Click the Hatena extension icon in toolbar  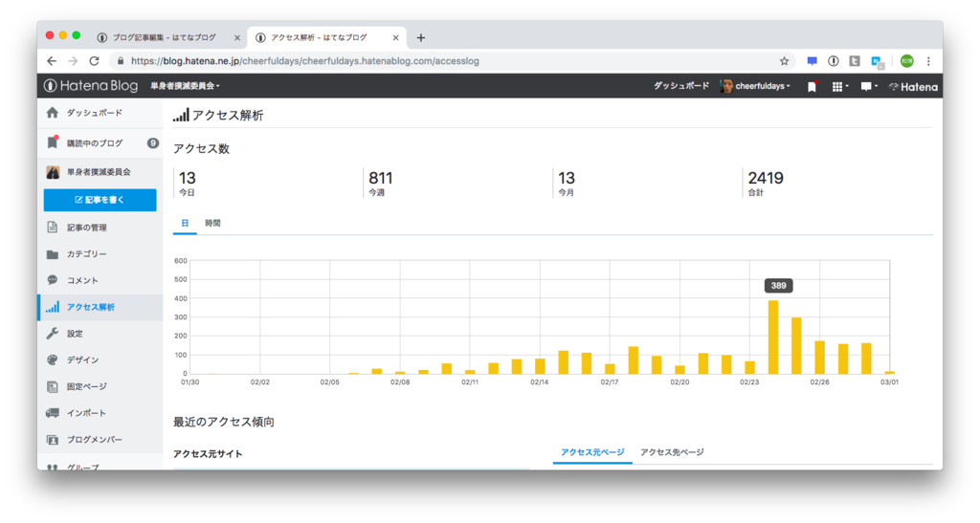pos(834,61)
